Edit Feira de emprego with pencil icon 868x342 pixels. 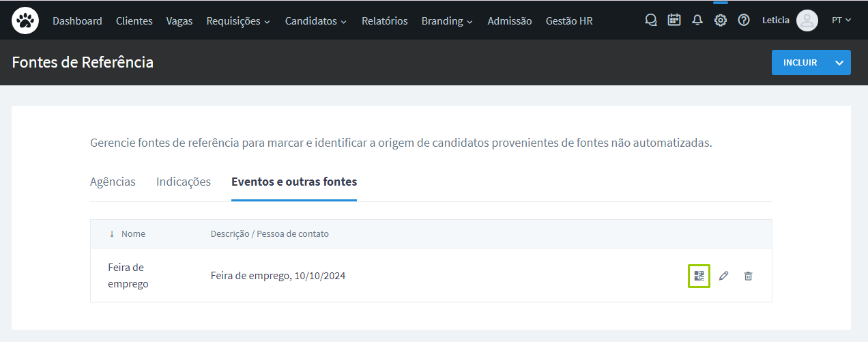723,276
